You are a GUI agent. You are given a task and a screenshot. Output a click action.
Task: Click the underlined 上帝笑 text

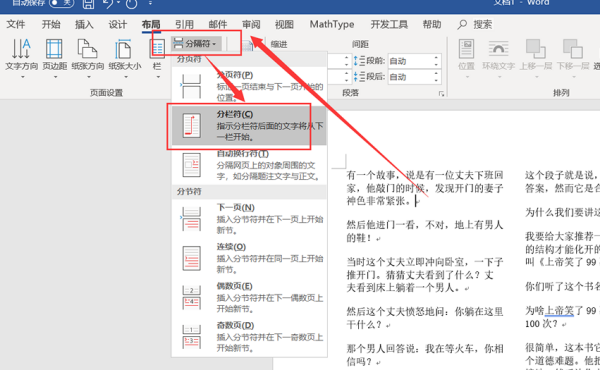click(x=559, y=310)
